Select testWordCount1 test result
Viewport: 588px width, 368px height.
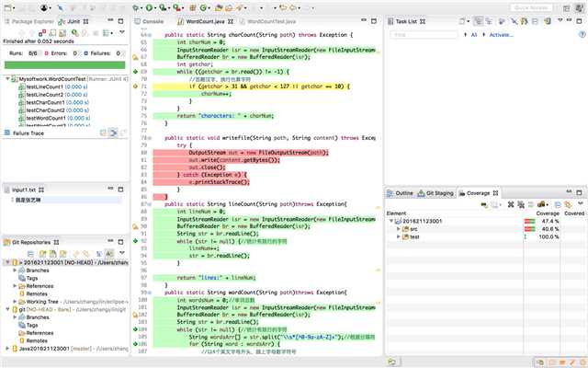tap(53, 119)
